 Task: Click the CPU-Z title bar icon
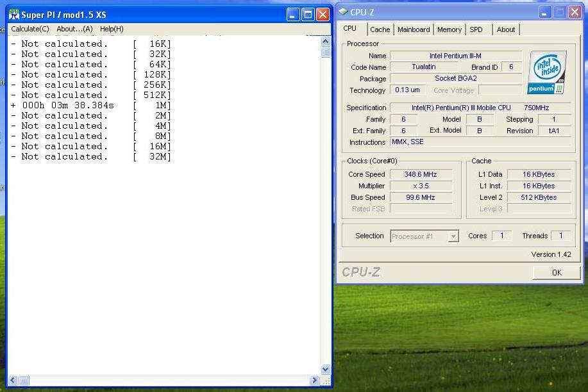pos(343,12)
